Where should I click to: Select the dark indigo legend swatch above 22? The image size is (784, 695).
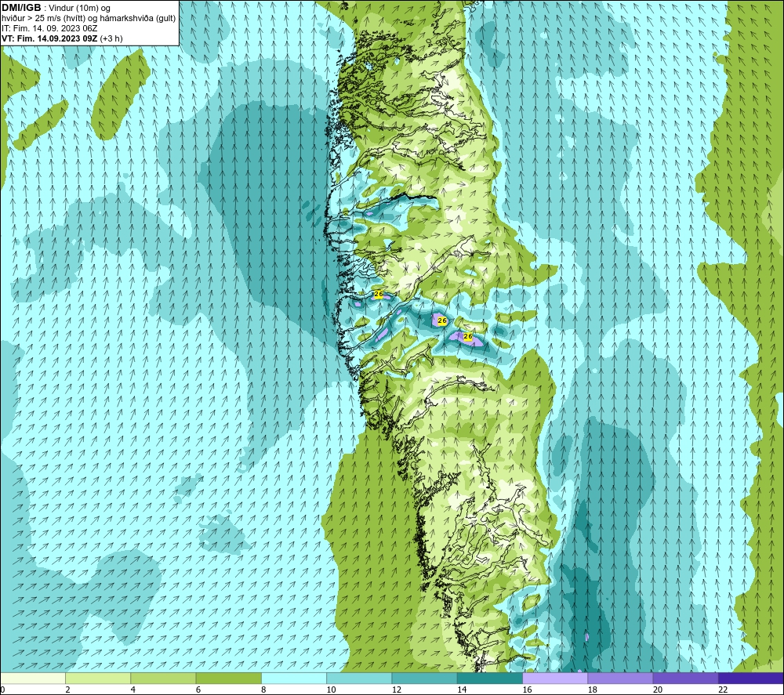(750, 679)
